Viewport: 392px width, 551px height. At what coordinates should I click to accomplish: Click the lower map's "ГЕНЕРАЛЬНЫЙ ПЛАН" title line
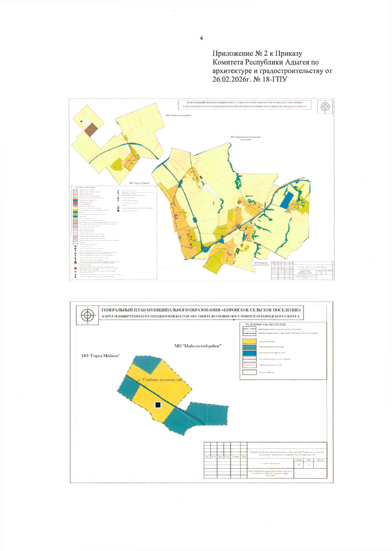[201, 310]
